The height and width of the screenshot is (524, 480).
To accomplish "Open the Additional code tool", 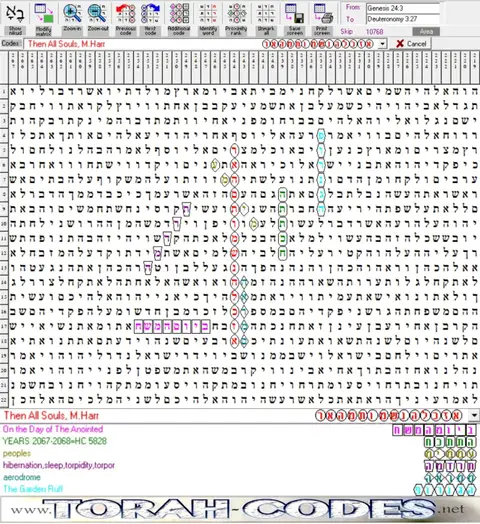I will [179, 13].
